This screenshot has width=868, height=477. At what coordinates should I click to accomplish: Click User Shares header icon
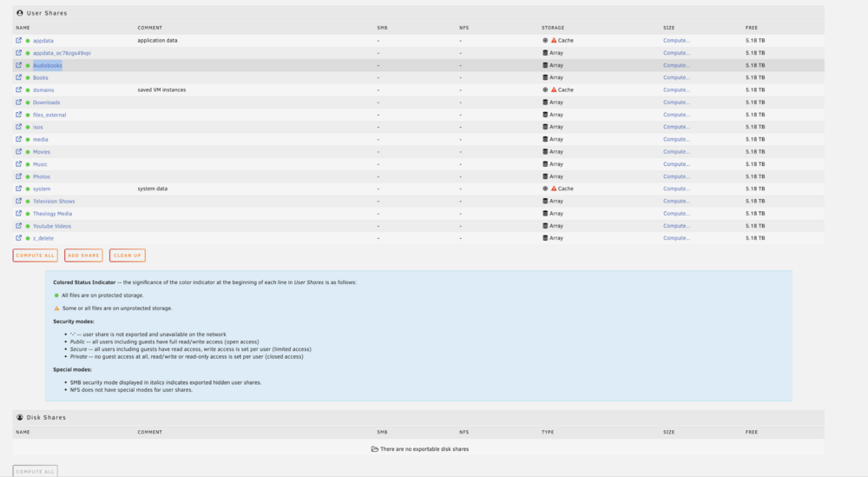(20, 13)
